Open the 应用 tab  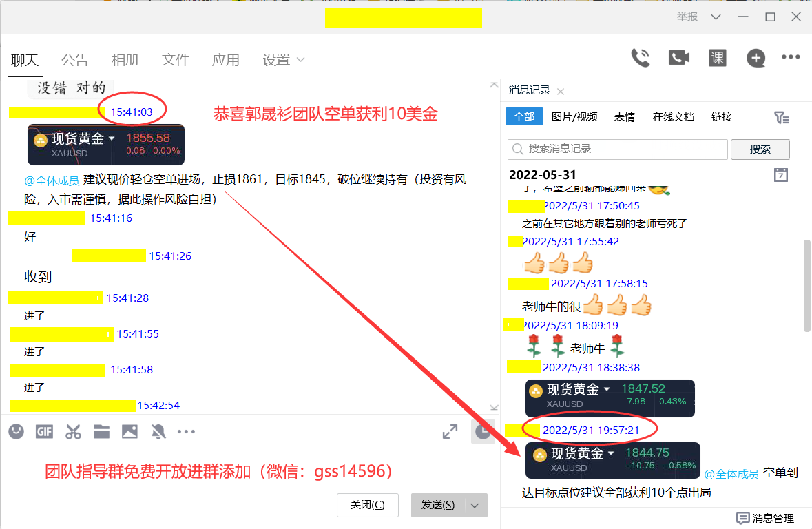tap(226, 60)
